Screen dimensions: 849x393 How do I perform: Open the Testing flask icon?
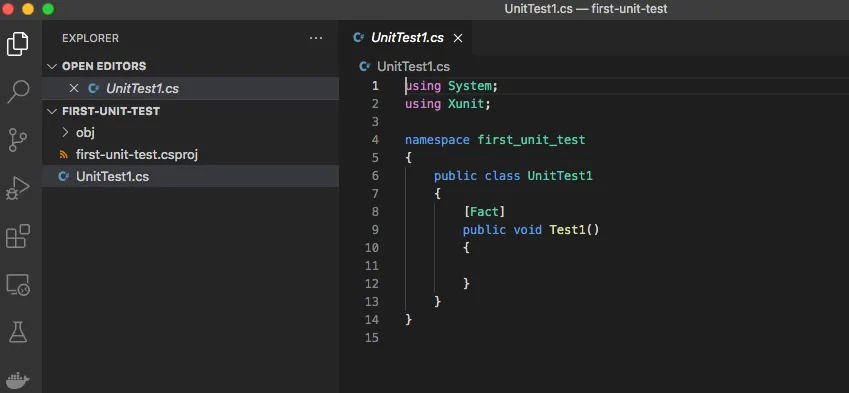[17, 332]
